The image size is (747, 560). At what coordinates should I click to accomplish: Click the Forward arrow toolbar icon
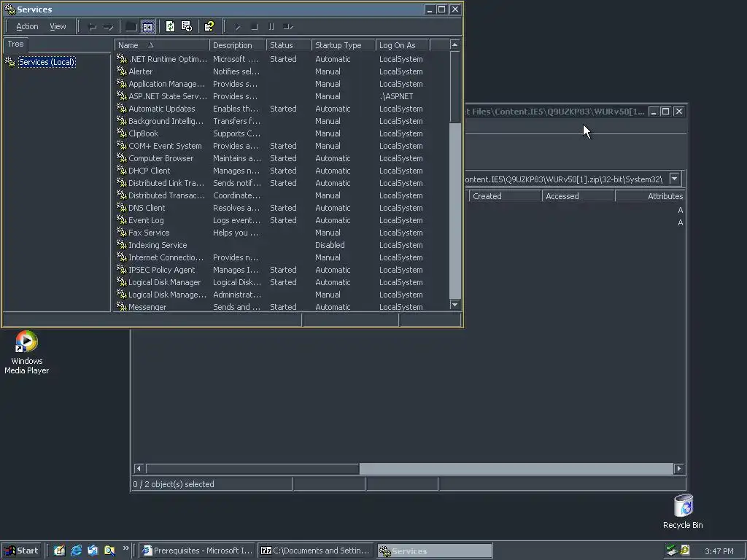tap(109, 27)
